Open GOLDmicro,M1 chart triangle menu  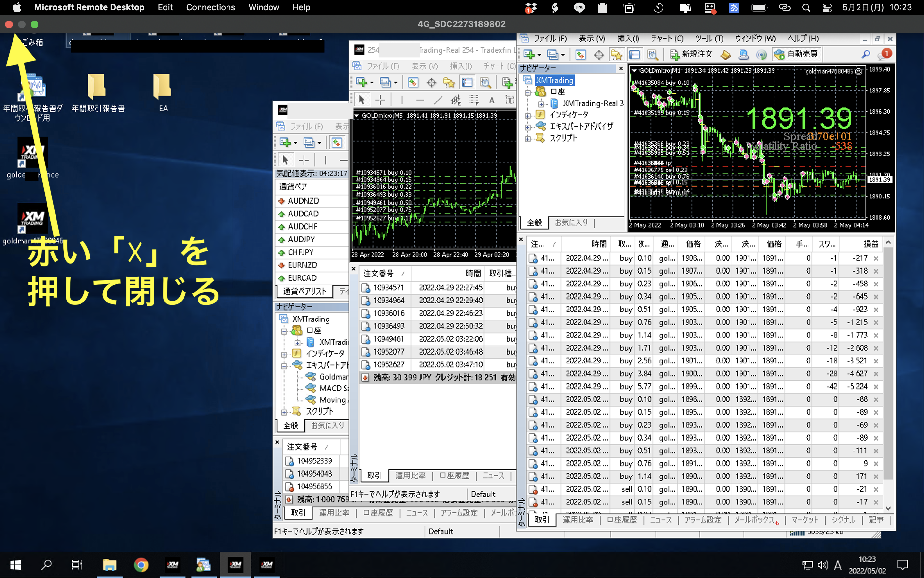point(634,70)
